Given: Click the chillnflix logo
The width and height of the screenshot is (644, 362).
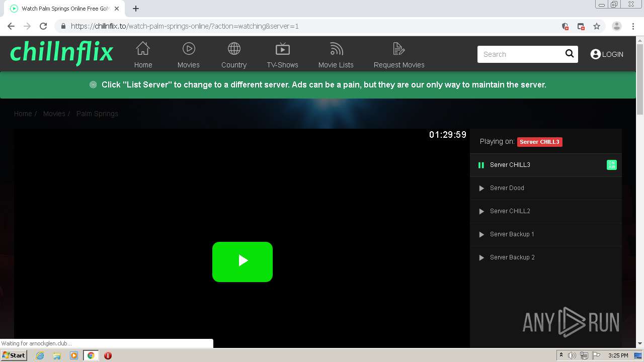Looking at the screenshot, I should [61, 52].
